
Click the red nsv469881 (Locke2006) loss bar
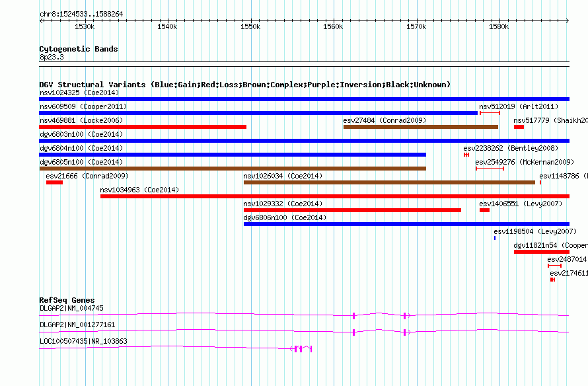coord(143,127)
